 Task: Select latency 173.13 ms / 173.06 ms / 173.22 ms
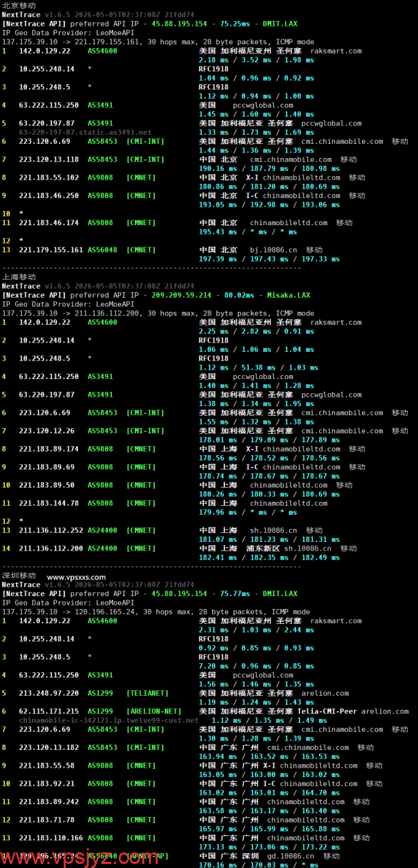[269, 847]
